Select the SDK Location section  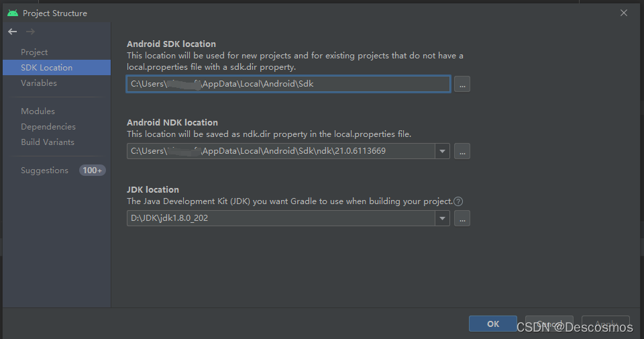click(x=56, y=67)
